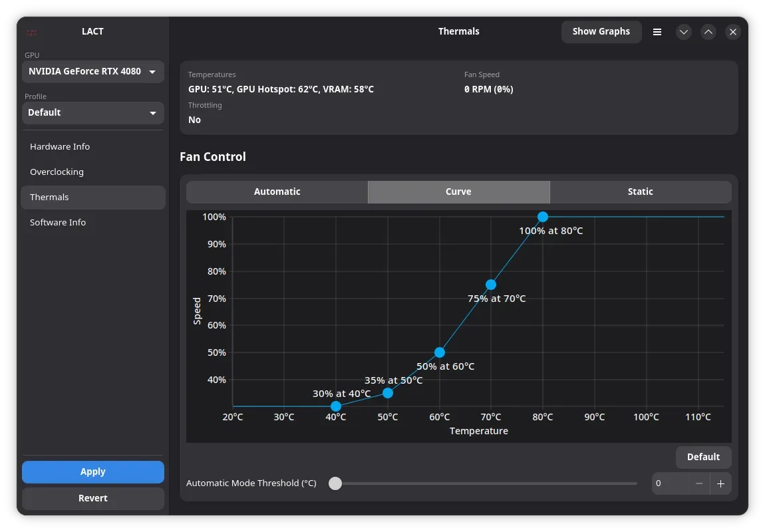Close the LACT window
This screenshot has width=765, height=532.
(x=733, y=32)
